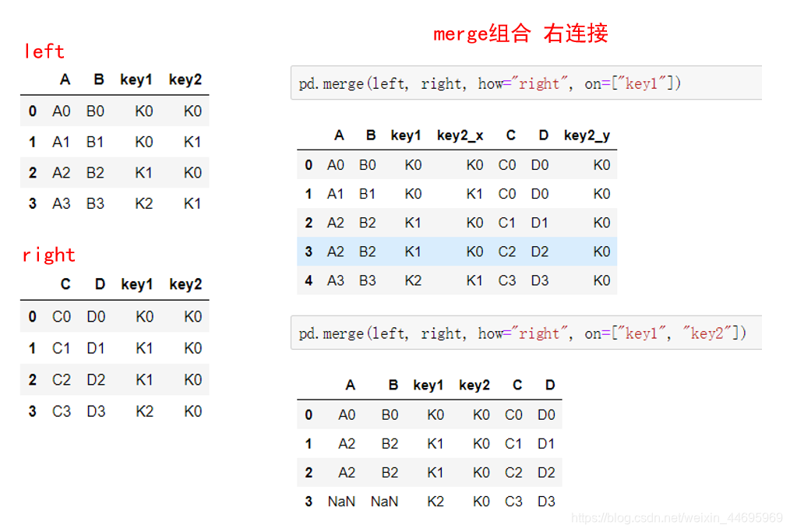Select the "B" header in the left table
Screen dimensions: 790x532
click(99, 79)
